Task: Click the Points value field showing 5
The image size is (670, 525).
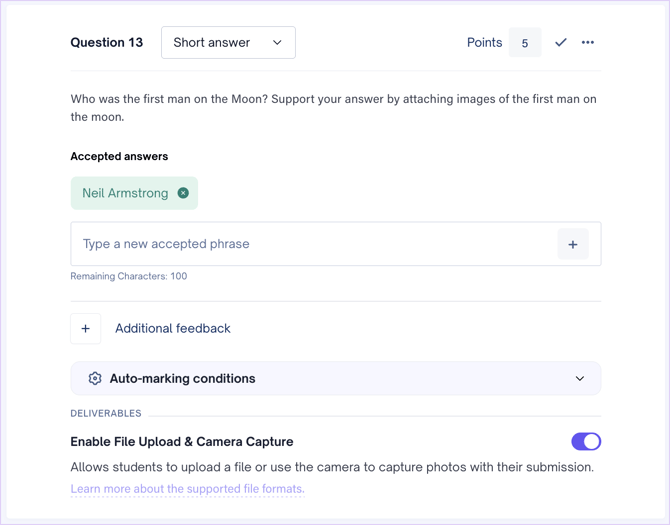Action: click(x=525, y=43)
